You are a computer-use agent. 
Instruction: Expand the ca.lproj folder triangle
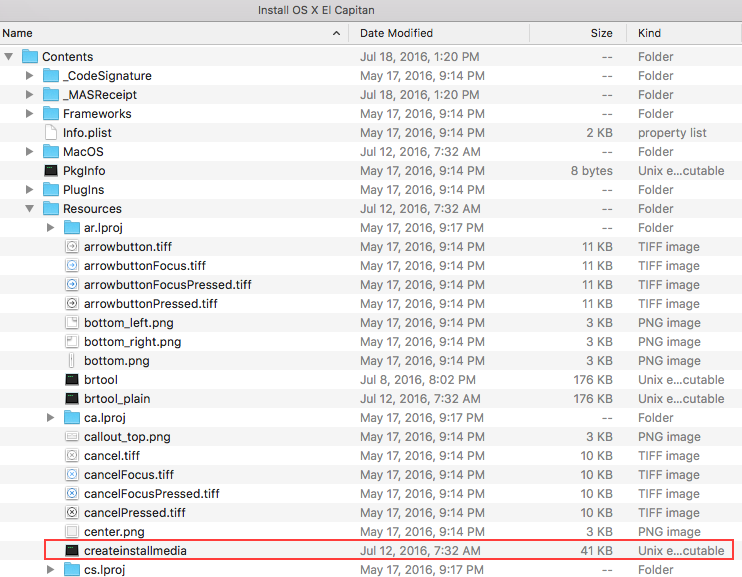[50, 417]
